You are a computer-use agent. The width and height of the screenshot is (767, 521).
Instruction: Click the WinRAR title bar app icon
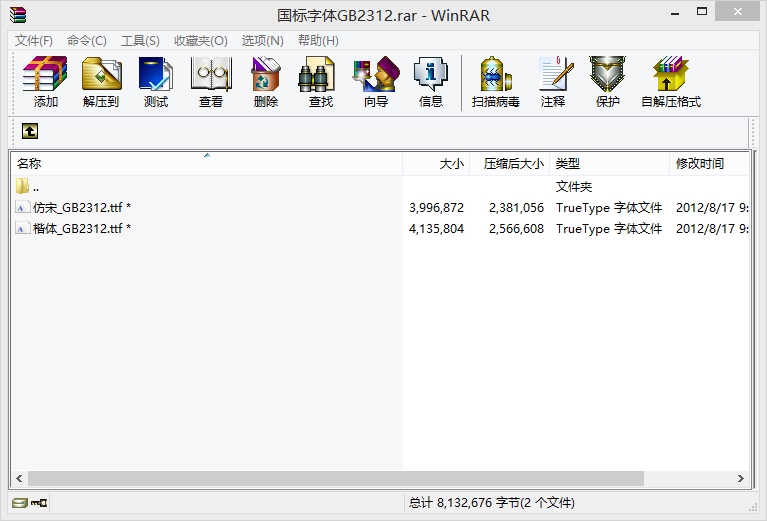point(18,15)
